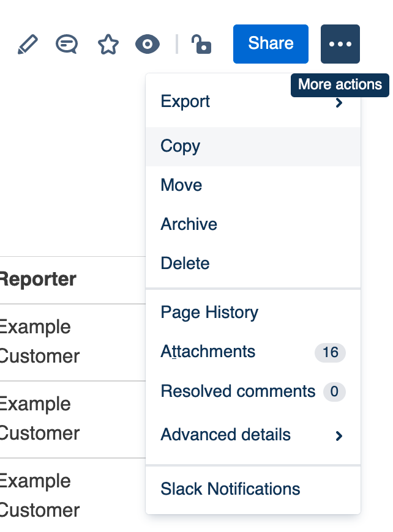Click the pencil Edit page icon
Viewport: 393px width, 532px height.
(28, 44)
